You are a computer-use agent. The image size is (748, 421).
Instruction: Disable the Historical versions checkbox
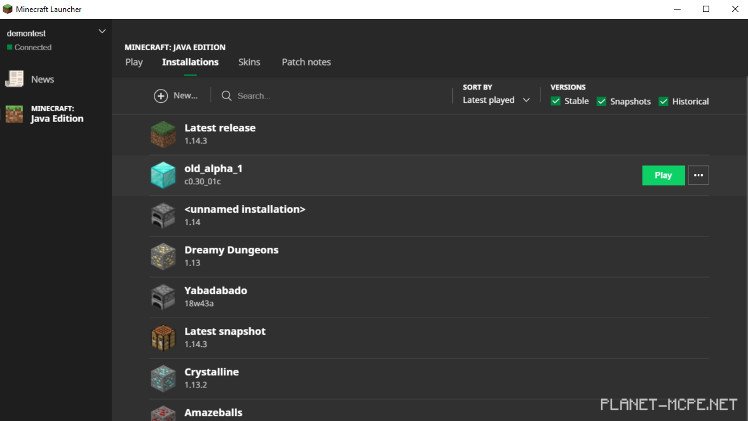click(664, 101)
